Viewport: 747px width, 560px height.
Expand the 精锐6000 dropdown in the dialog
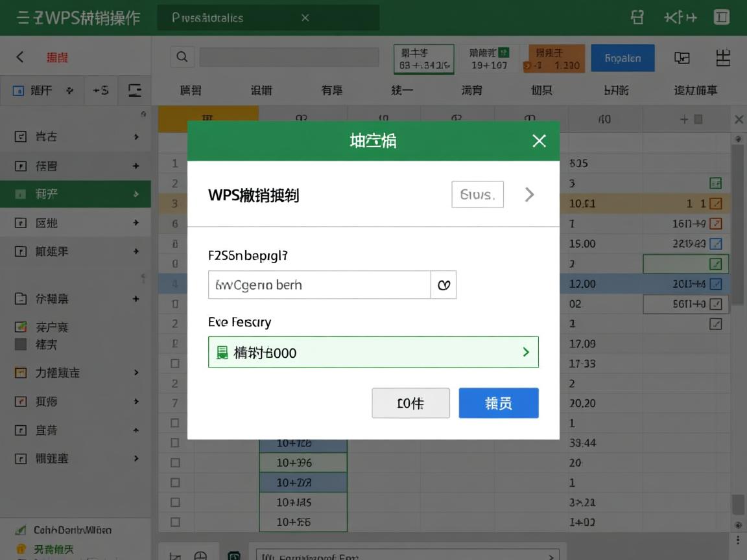[x=526, y=352]
